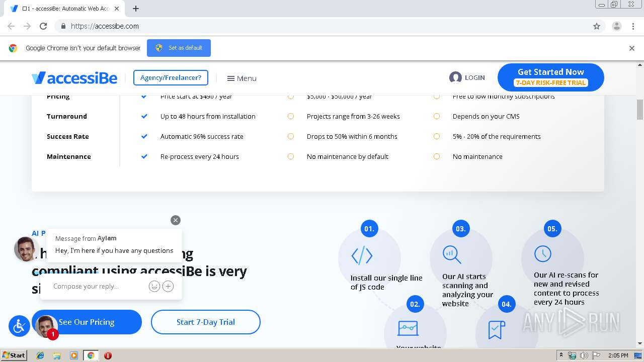The width and height of the screenshot is (644, 362).
Task: Click the clock icon in step 05
Action: click(543, 253)
